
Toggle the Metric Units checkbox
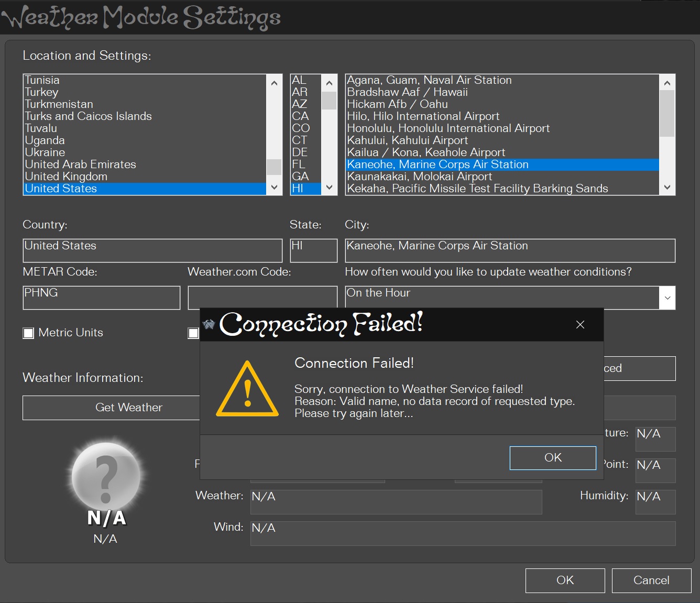pyautogui.click(x=29, y=333)
